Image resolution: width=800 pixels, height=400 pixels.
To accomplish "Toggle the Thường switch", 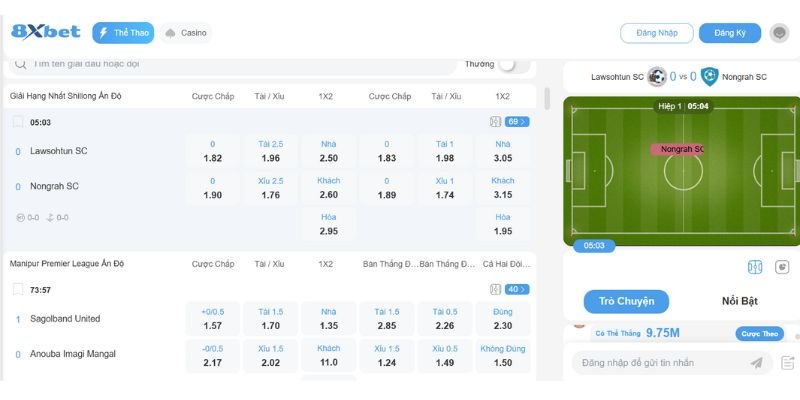I will tap(513, 65).
